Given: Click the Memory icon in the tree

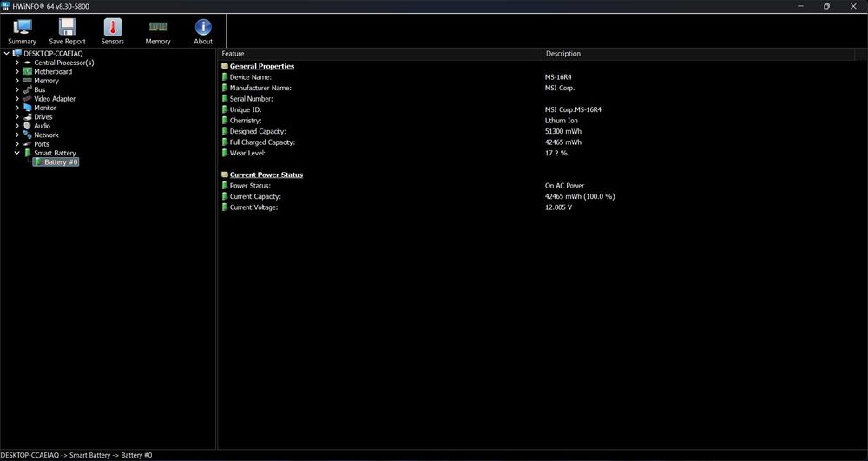Looking at the screenshot, I should [28, 81].
